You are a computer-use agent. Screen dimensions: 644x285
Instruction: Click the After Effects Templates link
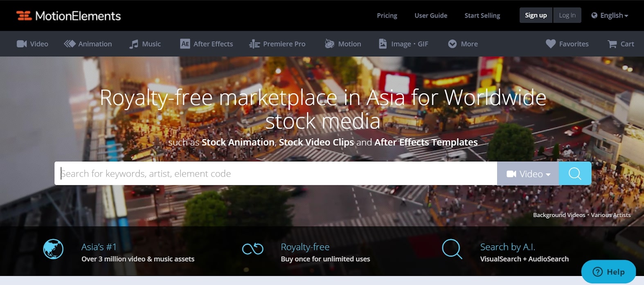[x=426, y=142]
